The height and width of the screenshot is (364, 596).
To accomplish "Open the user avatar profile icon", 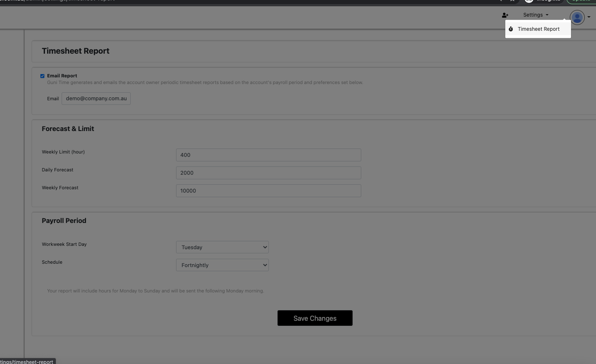I will pyautogui.click(x=577, y=17).
